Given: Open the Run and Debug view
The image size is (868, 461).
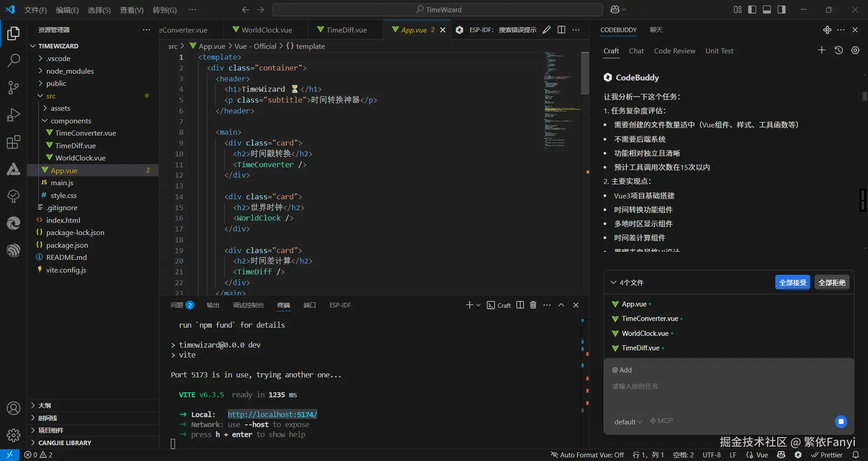Looking at the screenshot, I should click(x=14, y=115).
